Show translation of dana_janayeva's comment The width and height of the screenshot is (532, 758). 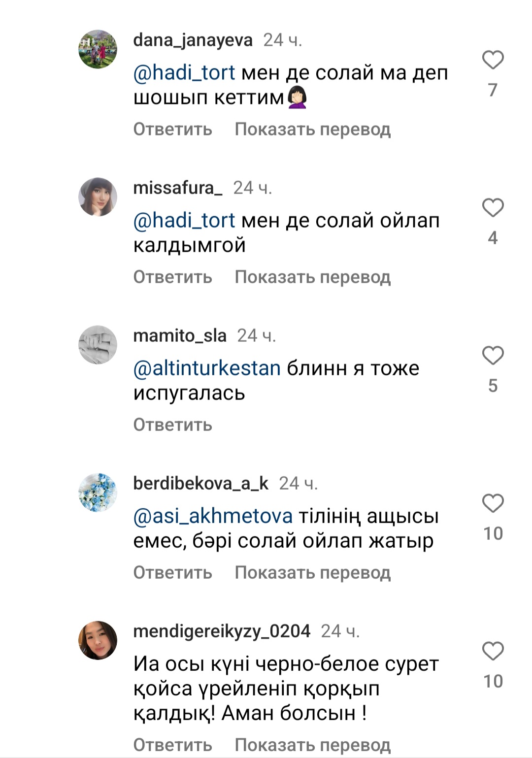312,129
